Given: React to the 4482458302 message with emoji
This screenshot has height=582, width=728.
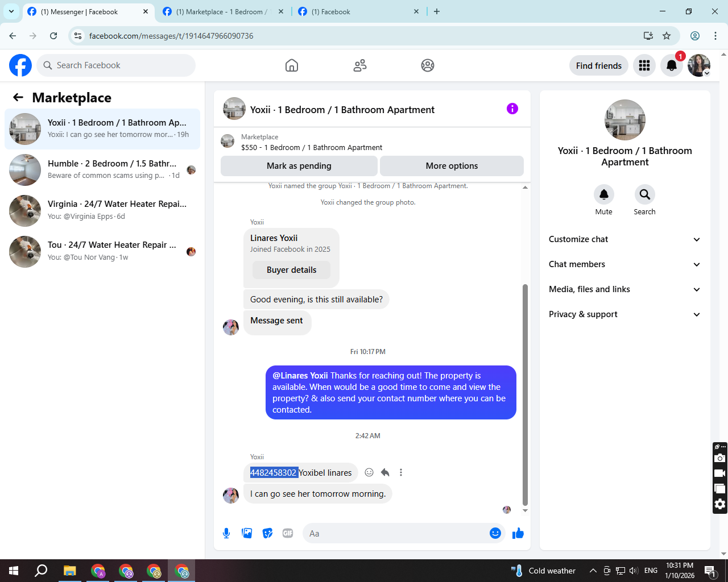Looking at the screenshot, I should (x=369, y=472).
